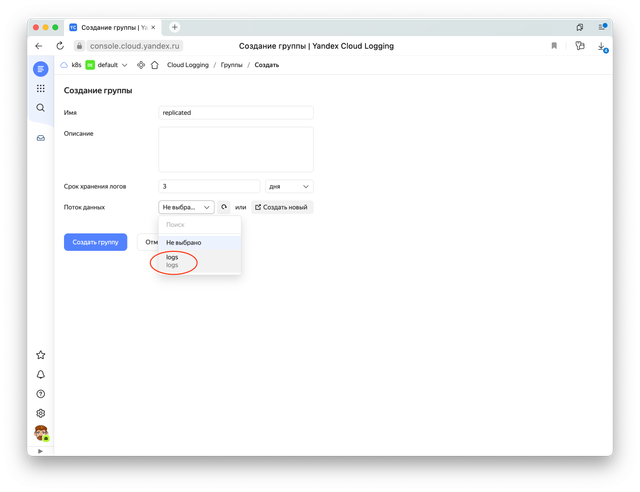
Task: Open notifications bell in sidebar
Action: [40, 374]
